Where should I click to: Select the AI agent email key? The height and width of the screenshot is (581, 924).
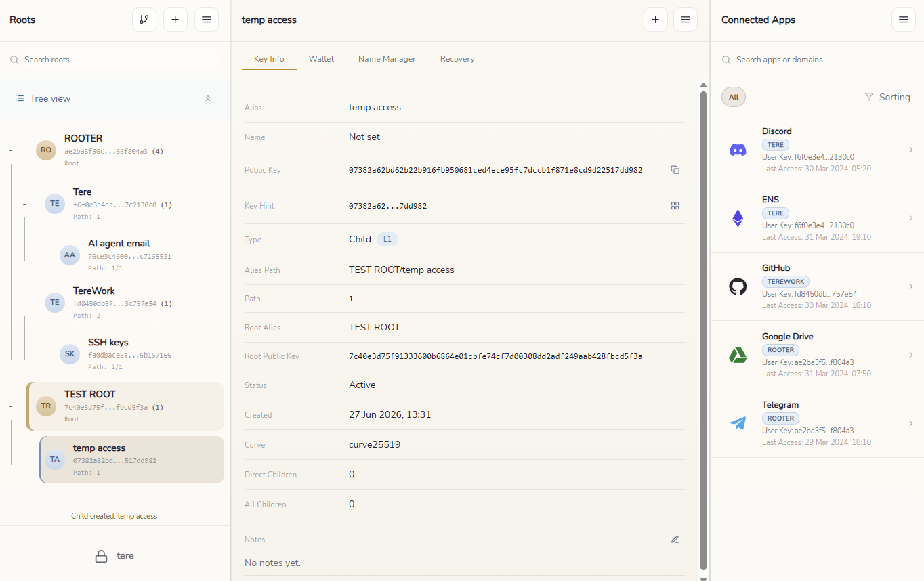[138, 255]
